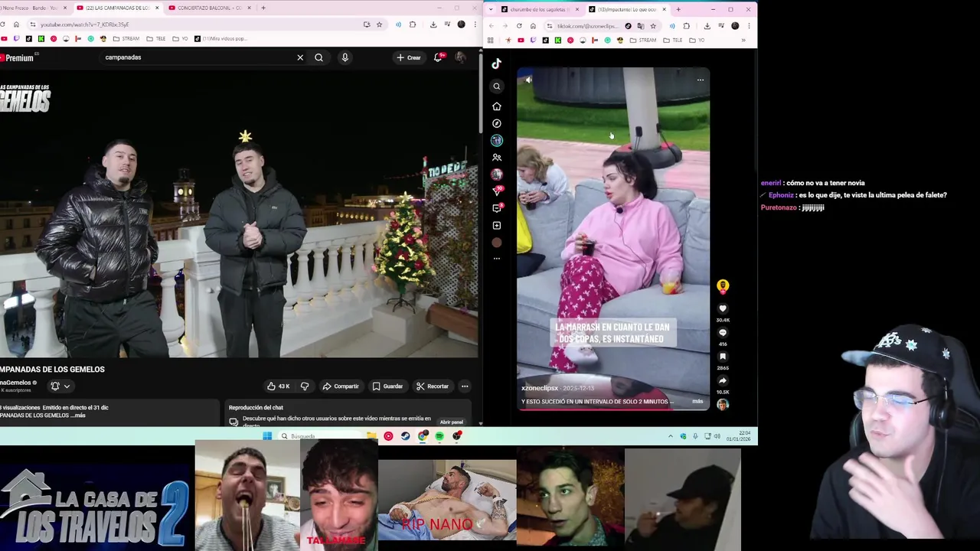The width and height of the screenshot is (980, 551).
Task: Open the TELE bookmarks folder in TikTok window
Action: tap(672, 40)
